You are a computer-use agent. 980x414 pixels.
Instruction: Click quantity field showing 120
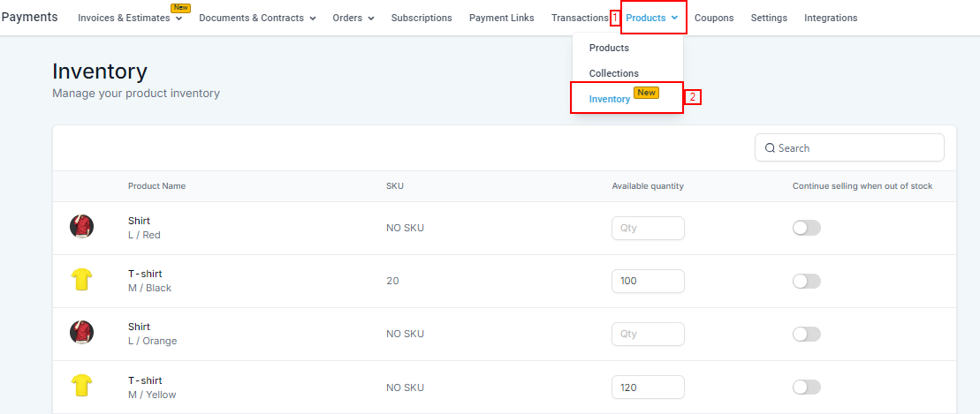648,388
